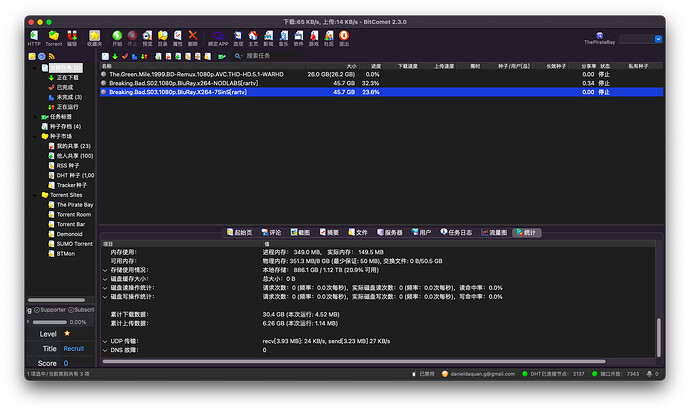Open the magnifier search options dropdown
690x413 pixels.
point(238,56)
